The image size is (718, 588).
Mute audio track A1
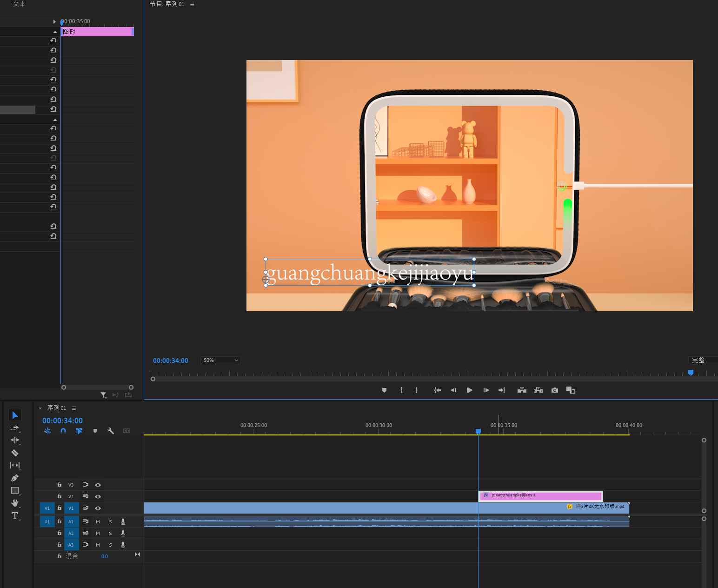coord(98,521)
